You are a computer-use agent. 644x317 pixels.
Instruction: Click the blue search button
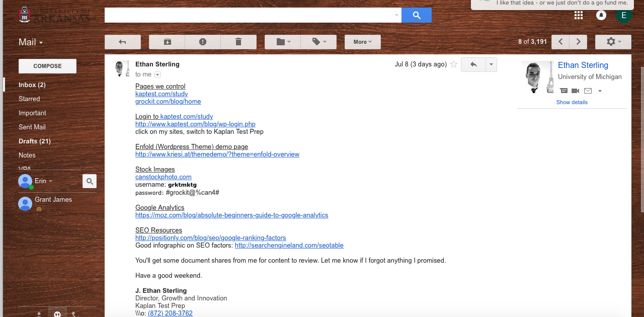417,15
